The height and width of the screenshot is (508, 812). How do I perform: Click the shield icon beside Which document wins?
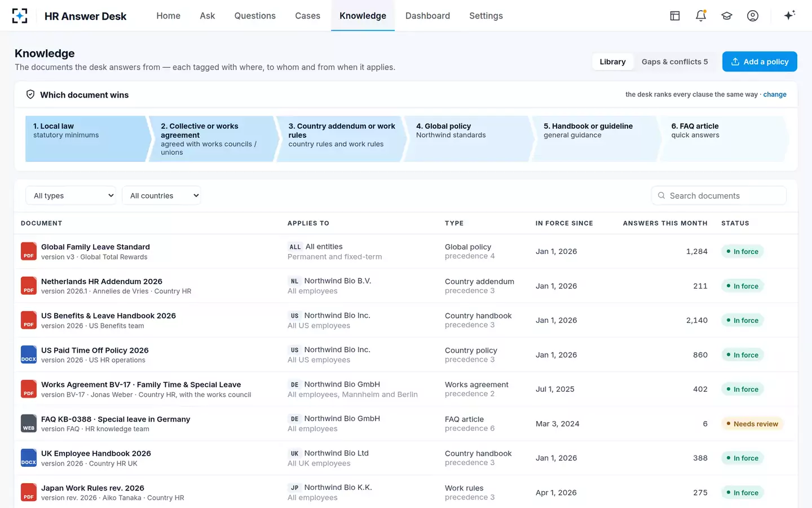(x=30, y=94)
